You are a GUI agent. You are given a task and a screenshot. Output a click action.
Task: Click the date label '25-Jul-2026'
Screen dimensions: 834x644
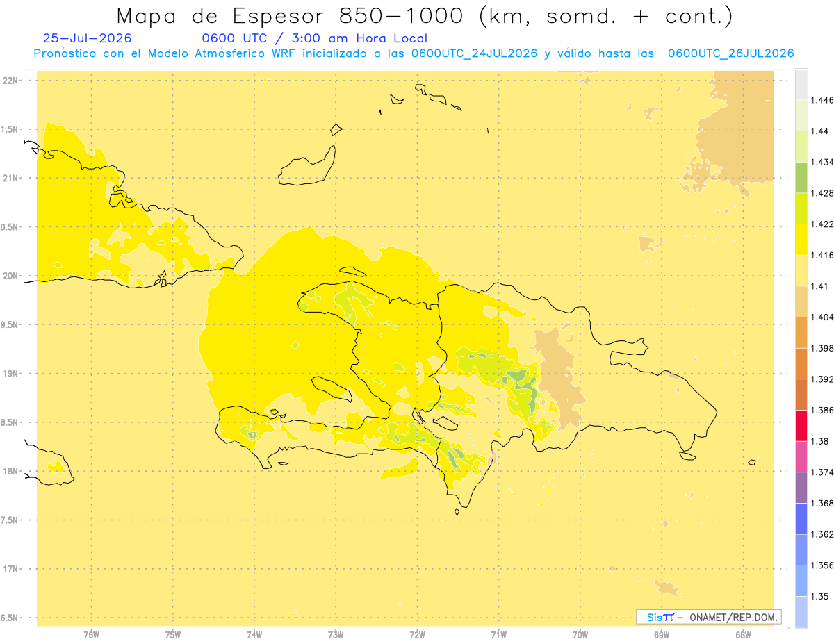pyautogui.click(x=87, y=39)
